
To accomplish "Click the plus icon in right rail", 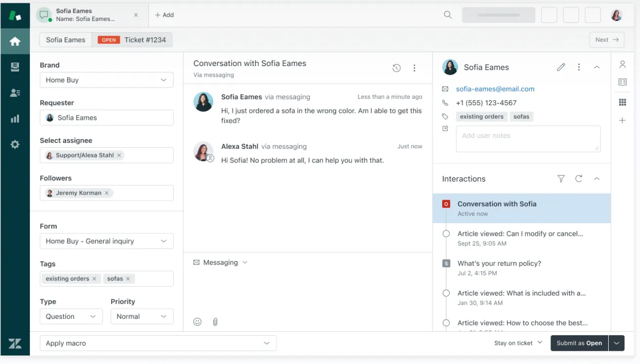I will [622, 120].
